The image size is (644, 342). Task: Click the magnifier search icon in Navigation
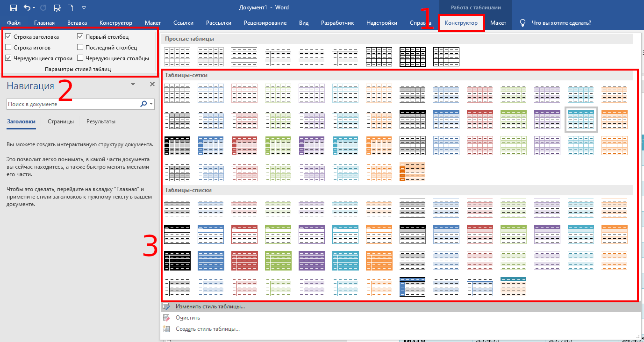click(143, 104)
